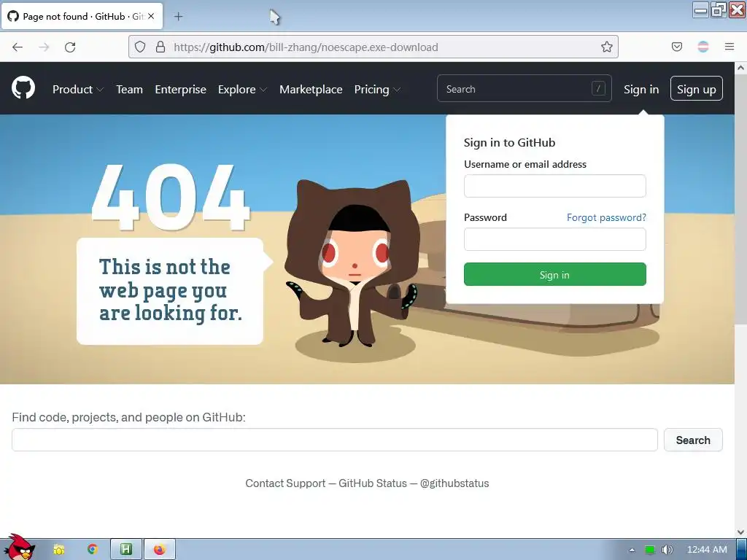Screen dimensions: 747x560
Task: Open the tracking protection shield icon
Action: (x=139, y=47)
